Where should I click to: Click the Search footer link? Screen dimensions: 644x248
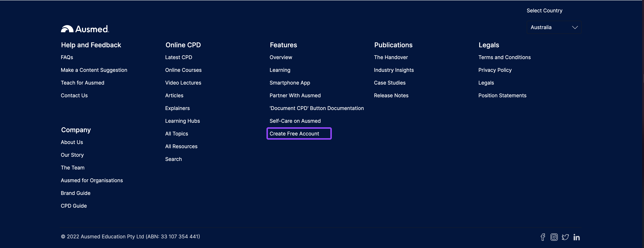point(174,159)
